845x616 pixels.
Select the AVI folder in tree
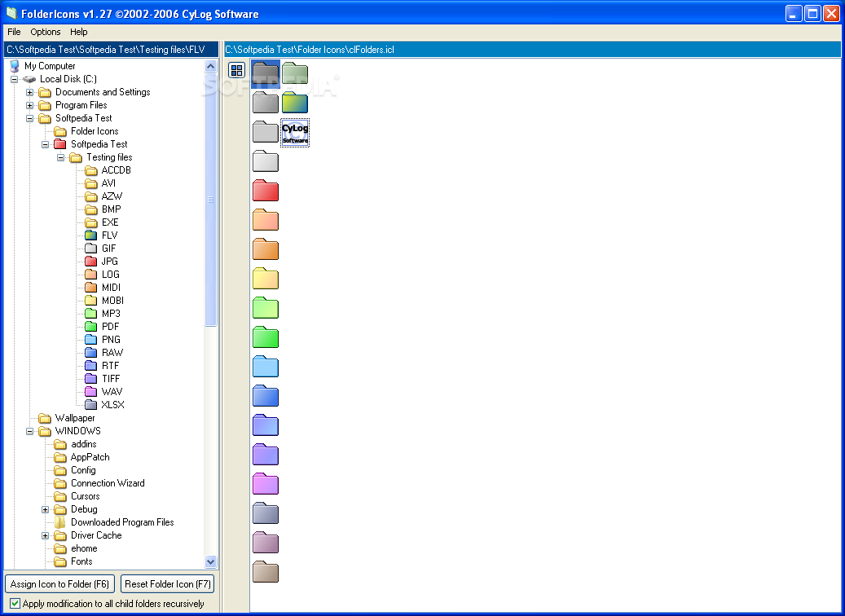pyautogui.click(x=108, y=183)
